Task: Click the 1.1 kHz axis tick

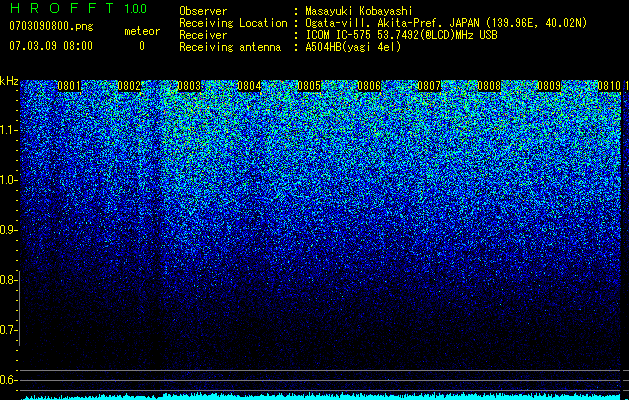Action: [x=9, y=130]
